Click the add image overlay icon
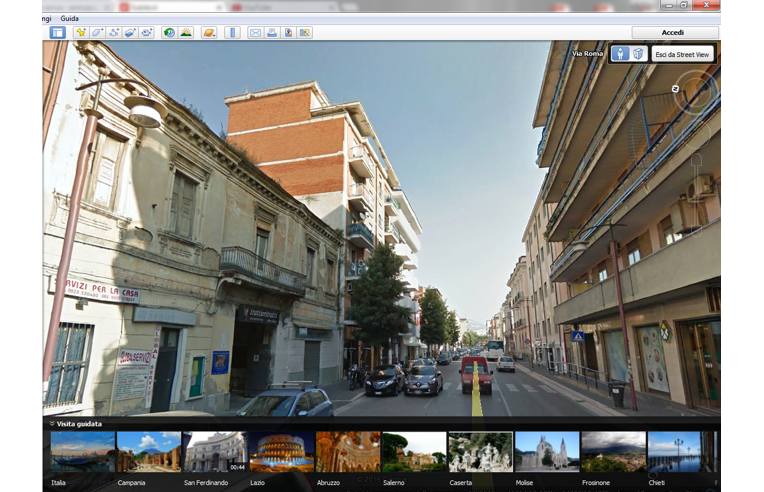764x492 pixels. click(x=130, y=33)
